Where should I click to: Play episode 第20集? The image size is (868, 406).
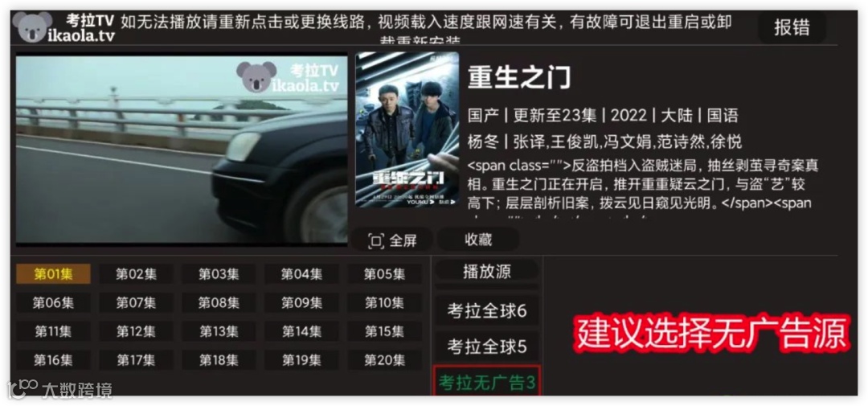pyautogui.click(x=384, y=360)
